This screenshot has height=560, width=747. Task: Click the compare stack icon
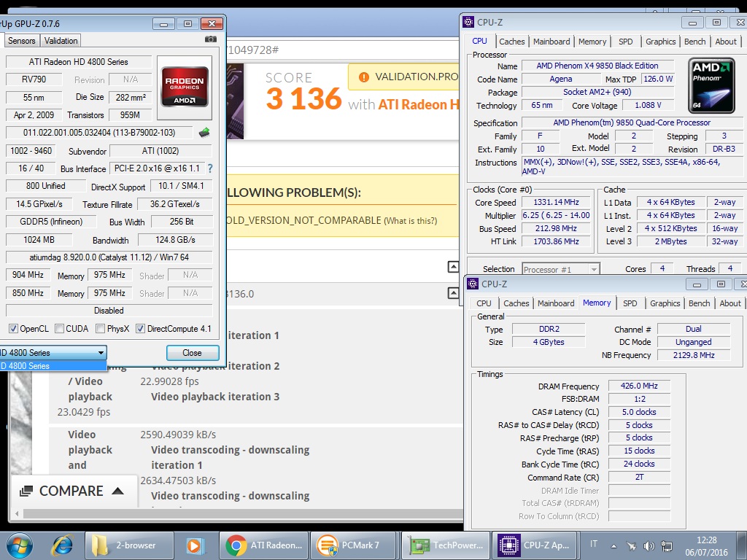point(26,491)
